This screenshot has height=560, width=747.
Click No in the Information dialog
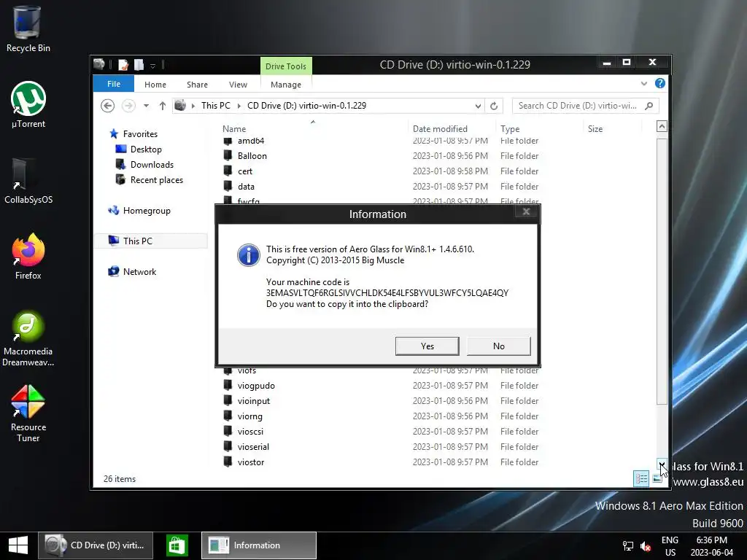(499, 346)
